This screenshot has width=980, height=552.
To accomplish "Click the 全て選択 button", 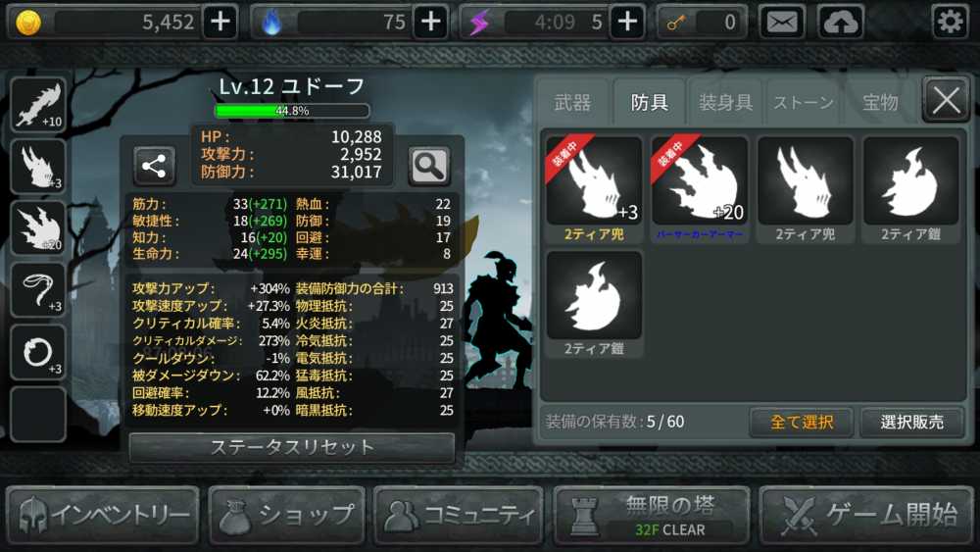I will pyautogui.click(x=802, y=422).
